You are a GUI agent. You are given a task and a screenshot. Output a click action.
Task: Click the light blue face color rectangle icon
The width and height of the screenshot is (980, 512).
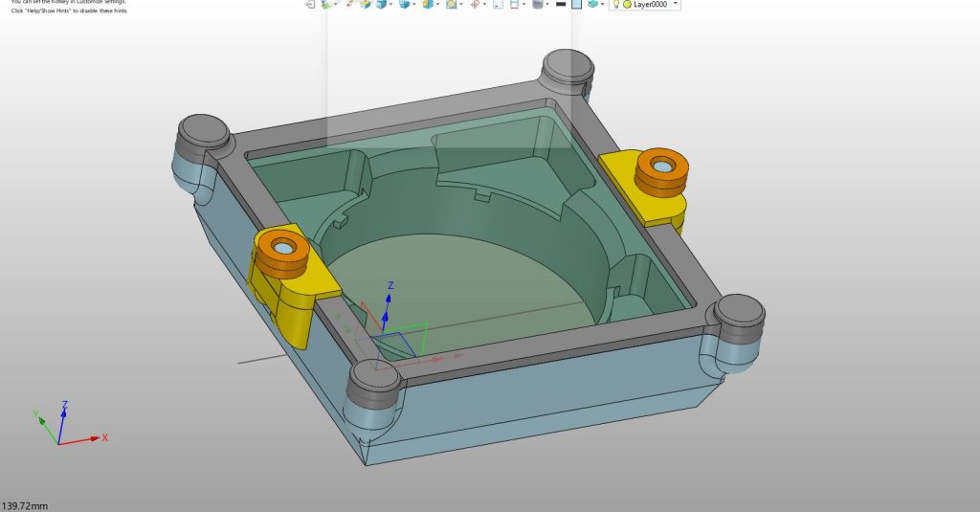point(576,4)
